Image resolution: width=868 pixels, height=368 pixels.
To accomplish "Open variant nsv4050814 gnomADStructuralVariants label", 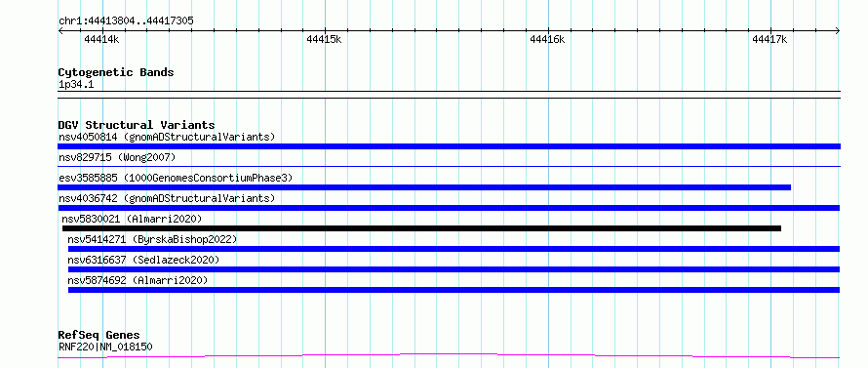I will point(167,137).
